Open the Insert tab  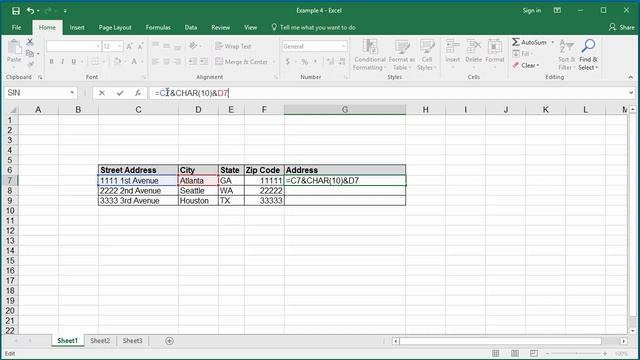tap(77, 27)
